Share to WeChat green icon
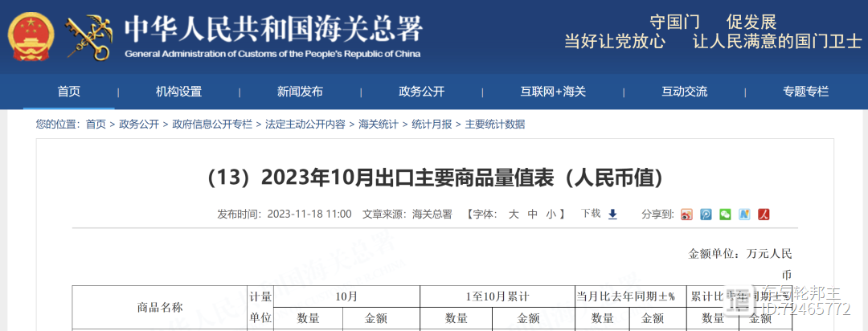Viewport: 868px width, 331px height. coord(725,215)
